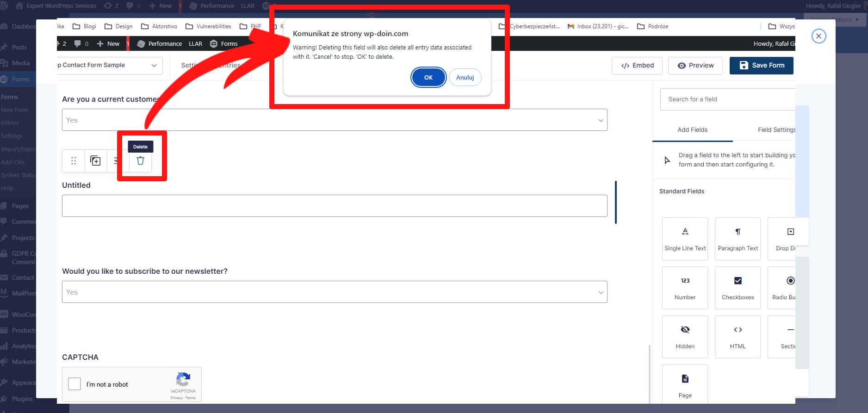Click Anuluj to cancel deletion
The height and width of the screenshot is (413, 868).
tap(465, 78)
